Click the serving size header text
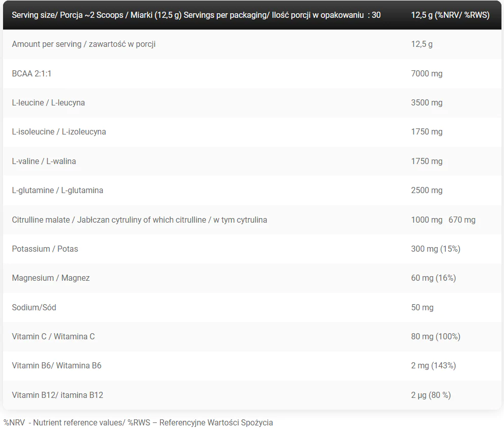This screenshot has height=429, width=504. coord(196,15)
